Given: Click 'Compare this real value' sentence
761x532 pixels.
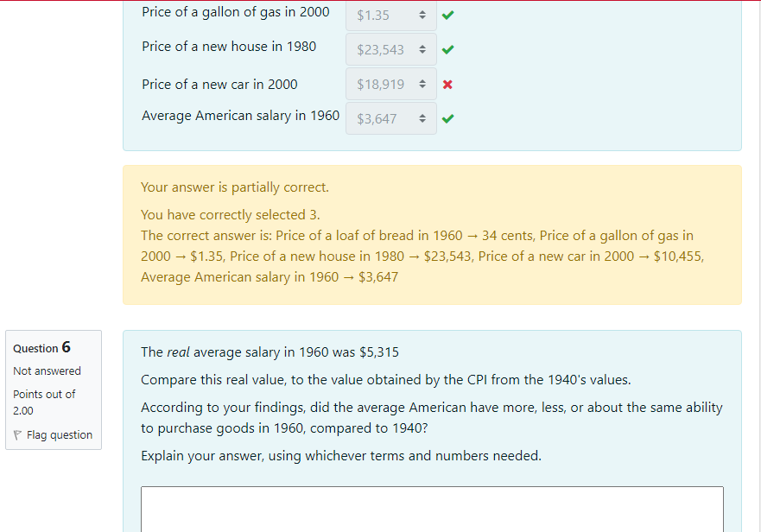Looking at the screenshot, I should point(386,380).
